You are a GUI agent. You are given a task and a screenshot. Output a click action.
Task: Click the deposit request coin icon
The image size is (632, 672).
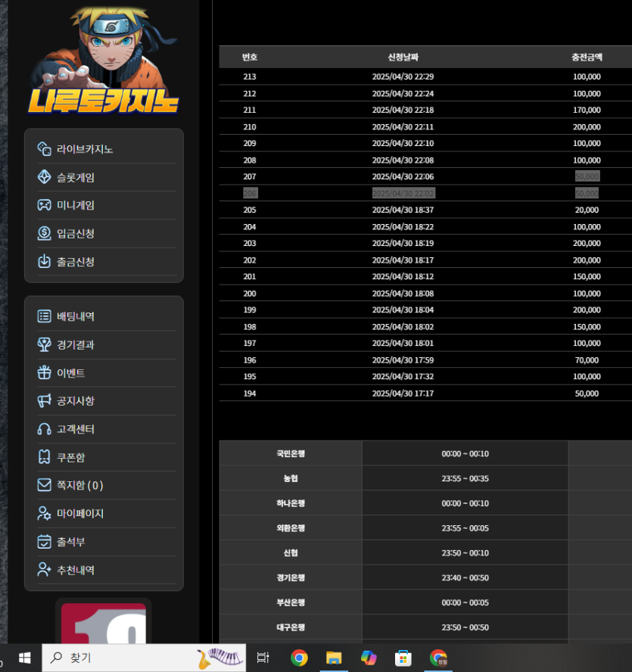coord(44,233)
